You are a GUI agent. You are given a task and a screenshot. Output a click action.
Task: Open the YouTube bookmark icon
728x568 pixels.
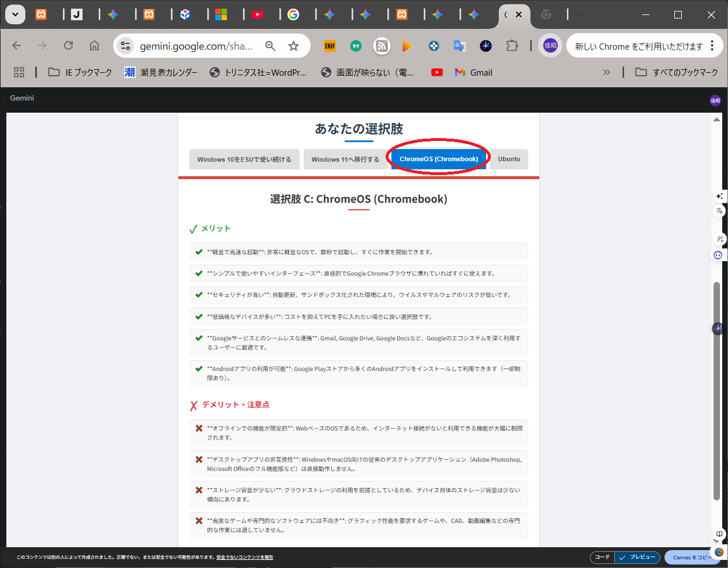pyautogui.click(x=437, y=72)
